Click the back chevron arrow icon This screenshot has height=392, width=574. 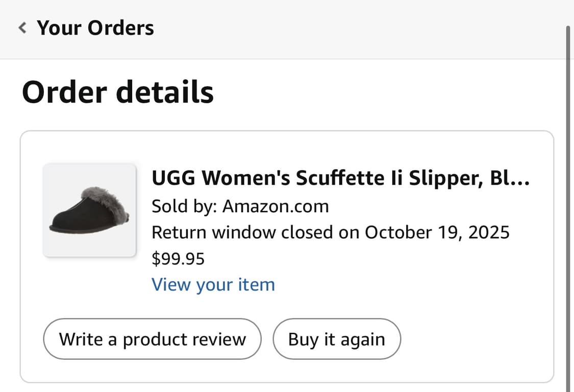(x=22, y=28)
